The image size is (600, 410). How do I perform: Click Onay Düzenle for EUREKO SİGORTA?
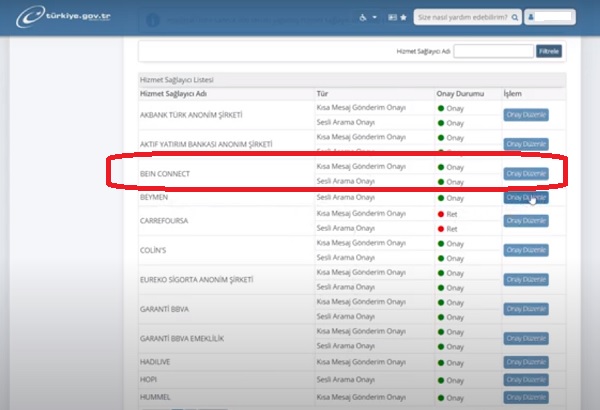[x=526, y=280]
